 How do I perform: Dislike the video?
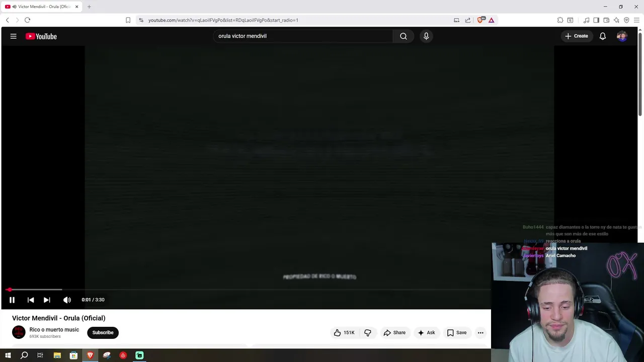(x=368, y=332)
